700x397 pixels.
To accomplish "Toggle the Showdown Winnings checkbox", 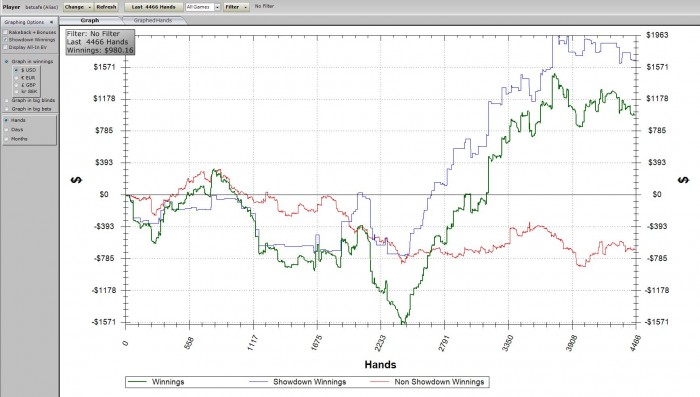I will (x=5, y=40).
